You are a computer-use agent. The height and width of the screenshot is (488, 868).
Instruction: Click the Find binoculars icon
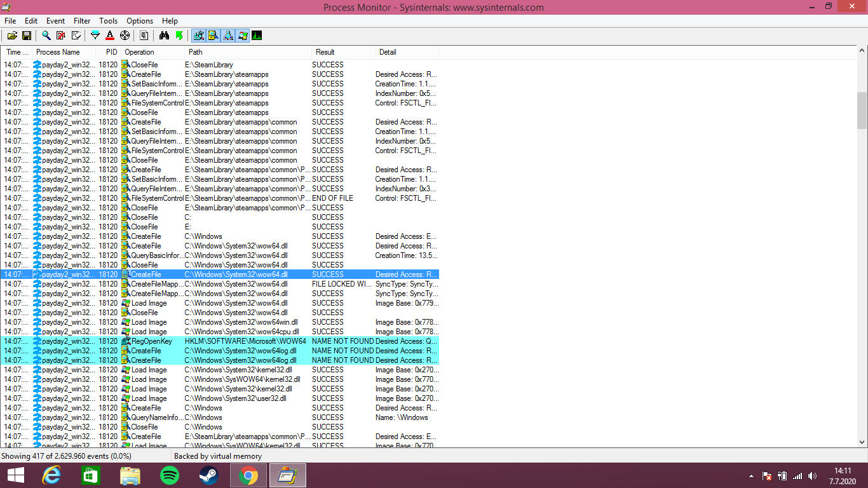[164, 36]
